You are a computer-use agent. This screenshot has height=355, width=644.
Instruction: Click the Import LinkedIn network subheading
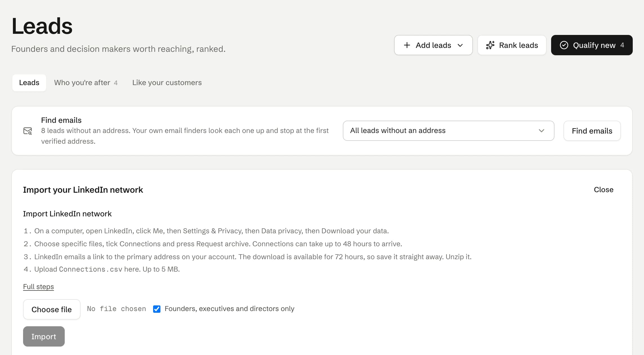pos(67,214)
